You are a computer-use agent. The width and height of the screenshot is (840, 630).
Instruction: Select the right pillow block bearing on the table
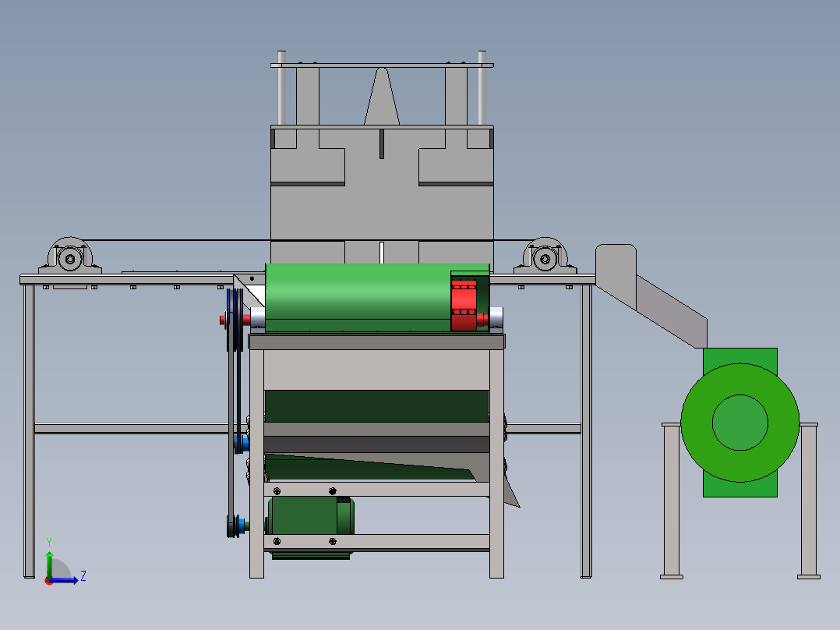(x=545, y=256)
